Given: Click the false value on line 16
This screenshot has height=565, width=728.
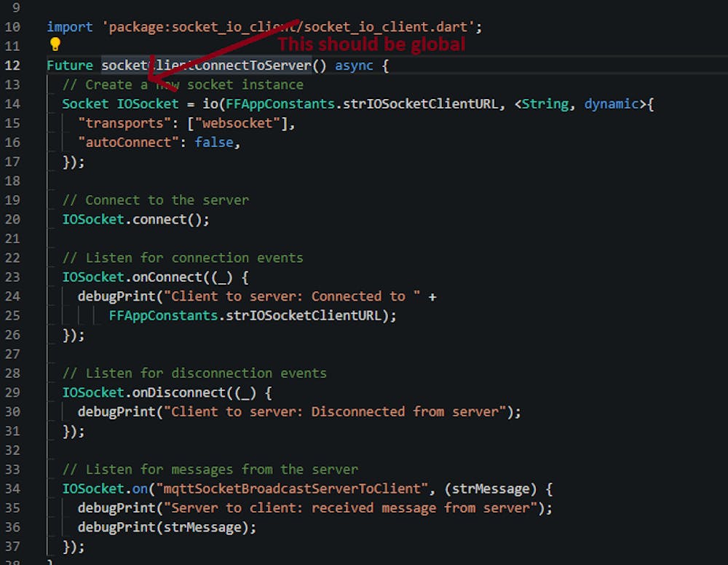Looking at the screenshot, I should 214,143.
